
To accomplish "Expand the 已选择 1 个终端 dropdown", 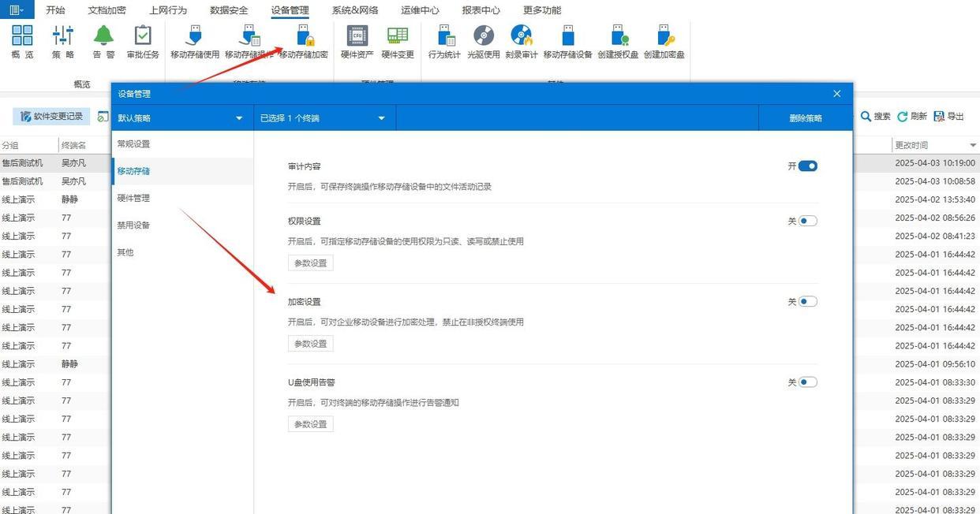I will (381, 118).
